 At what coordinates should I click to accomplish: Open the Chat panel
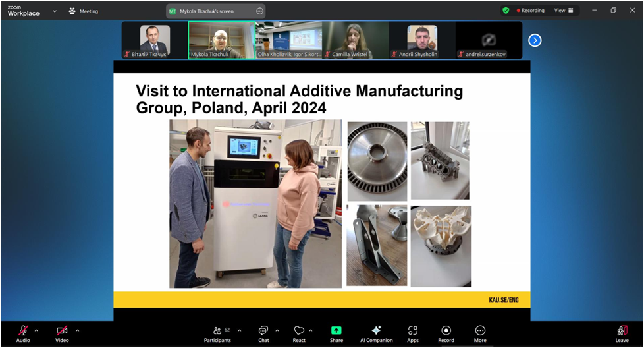point(263,331)
